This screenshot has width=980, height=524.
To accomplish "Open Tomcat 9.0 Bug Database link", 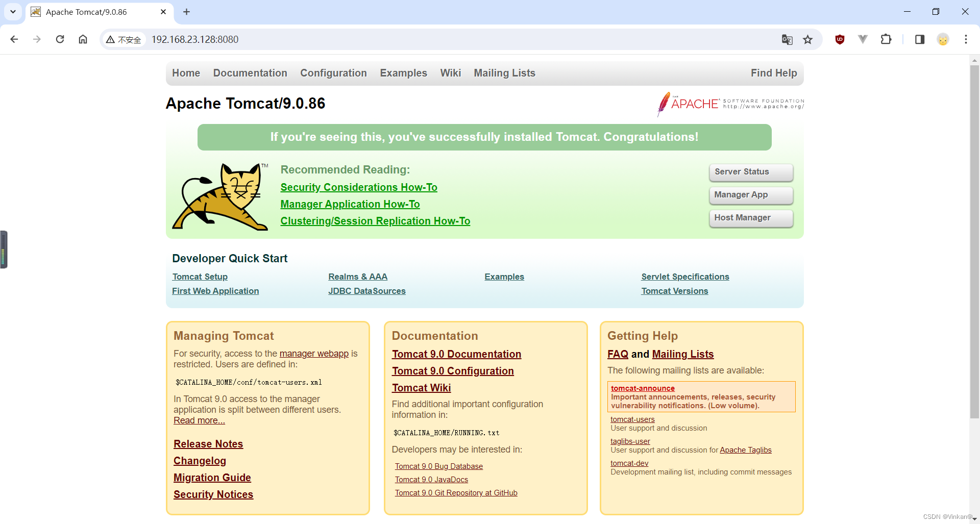I will tap(439, 466).
